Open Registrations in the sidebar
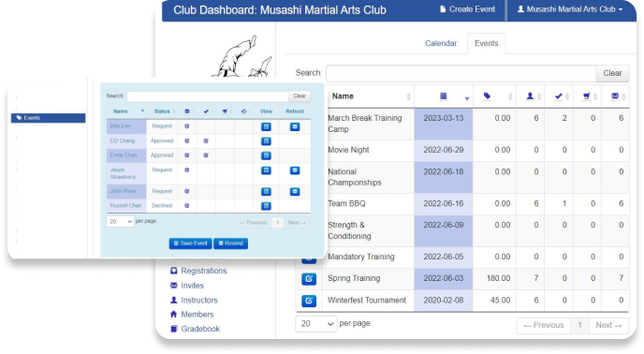Screen dimensions: 644x354 [198, 271]
